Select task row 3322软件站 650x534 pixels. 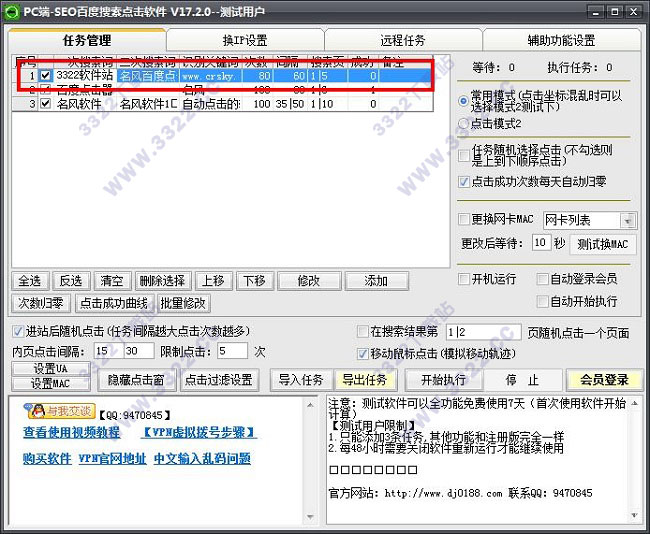click(x=223, y=75)
